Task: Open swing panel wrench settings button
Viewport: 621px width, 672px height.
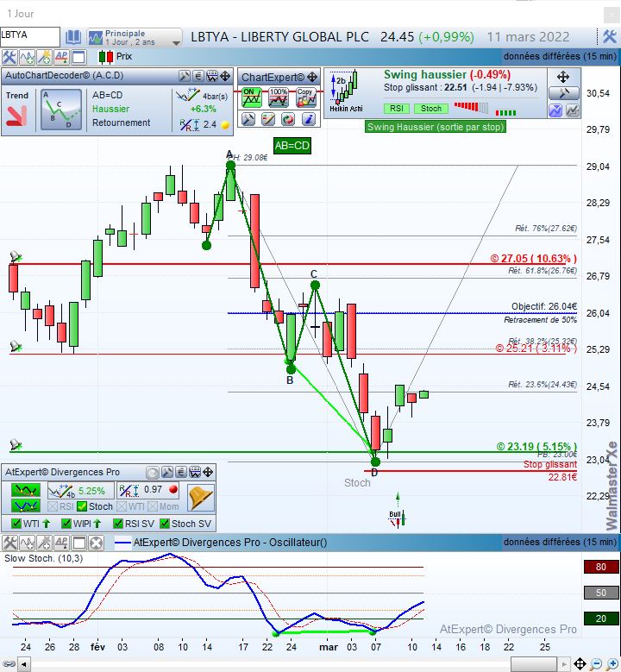Action: pos(564,93)
